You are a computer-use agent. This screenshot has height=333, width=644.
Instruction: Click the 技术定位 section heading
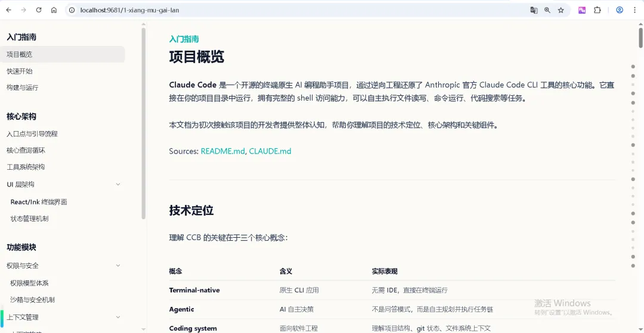[x=191, y=210]
